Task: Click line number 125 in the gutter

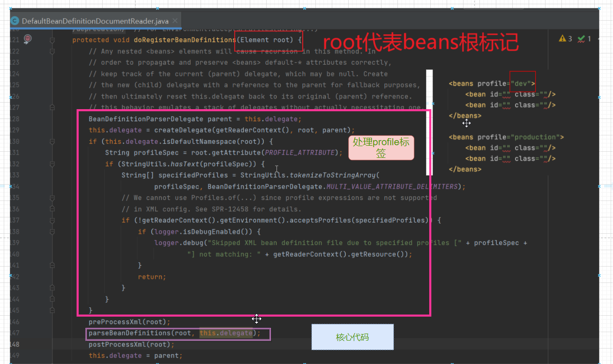Action: [x=15, y=85]
